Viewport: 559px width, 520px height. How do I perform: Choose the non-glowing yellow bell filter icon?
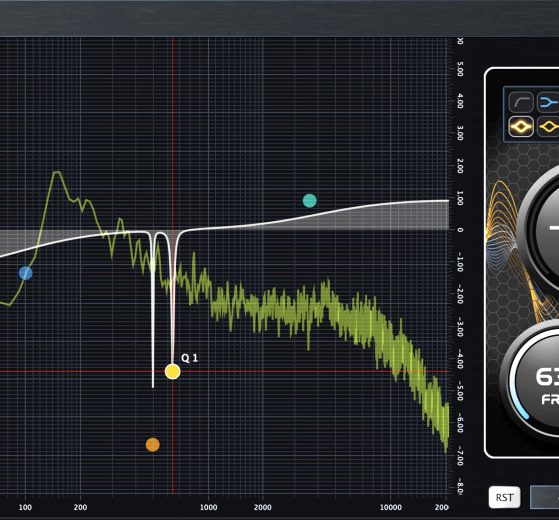(x=548, y=127)
